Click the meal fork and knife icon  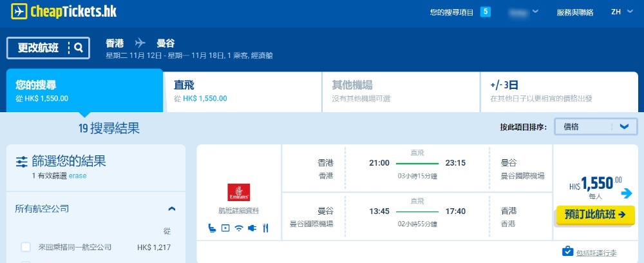[265, 228]
